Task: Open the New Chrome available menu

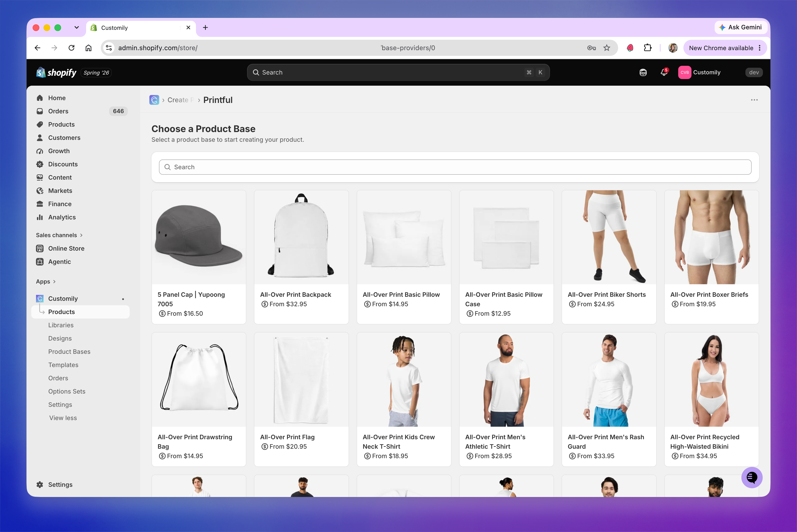Action: [x=725, y=48]
